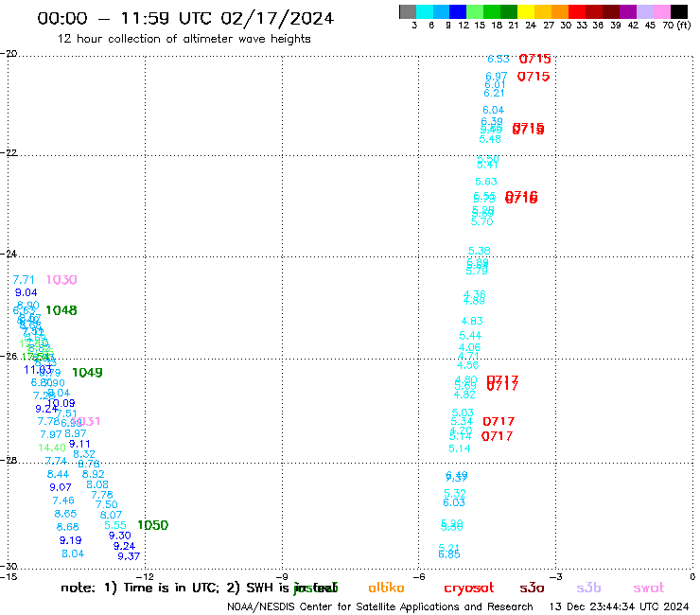Click the '-28' latitude axis label
Screen dimensions: 700x615
[9, 460]
